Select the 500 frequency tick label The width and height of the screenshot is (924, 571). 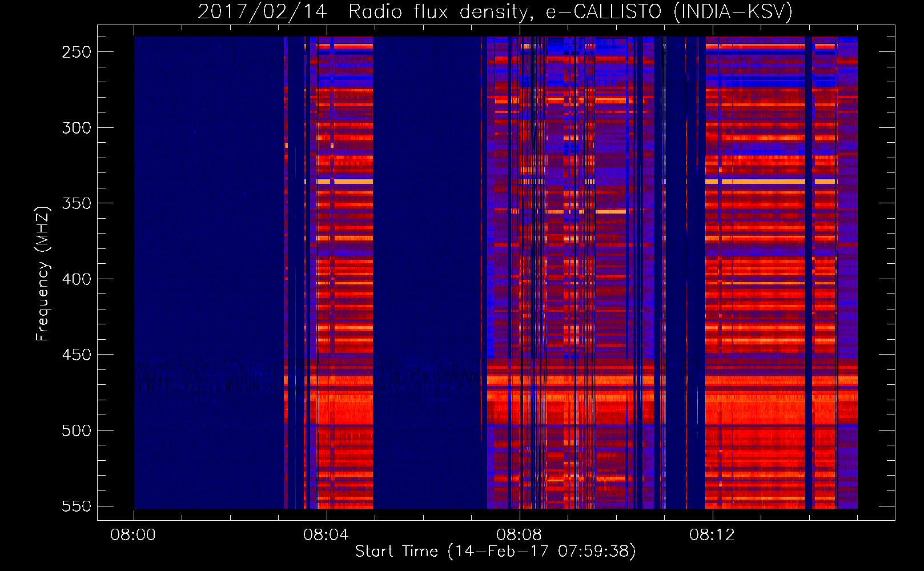click(x=77, y=431)
